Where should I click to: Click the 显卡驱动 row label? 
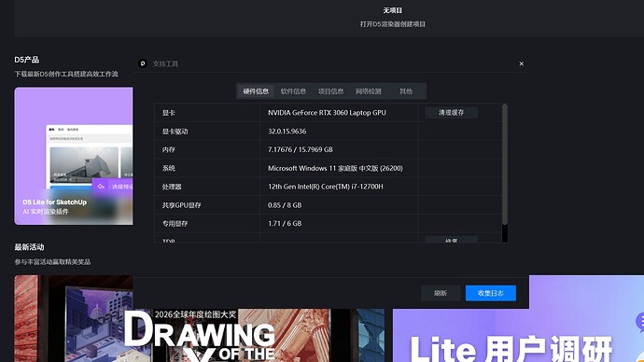(x=175, y=132)
